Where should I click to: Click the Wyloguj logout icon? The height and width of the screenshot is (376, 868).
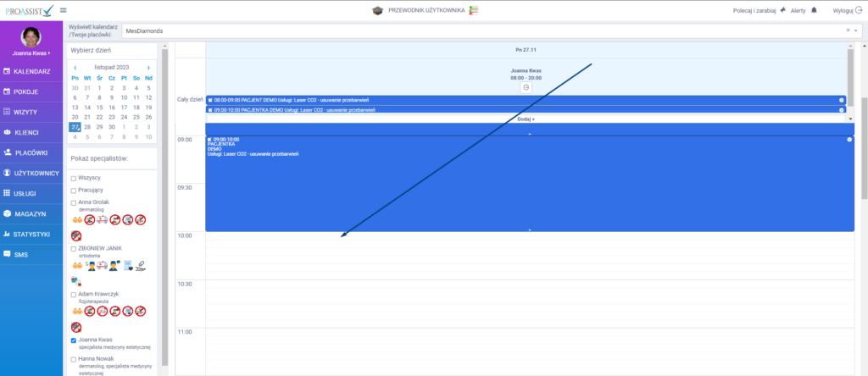(x=860, y=10)
